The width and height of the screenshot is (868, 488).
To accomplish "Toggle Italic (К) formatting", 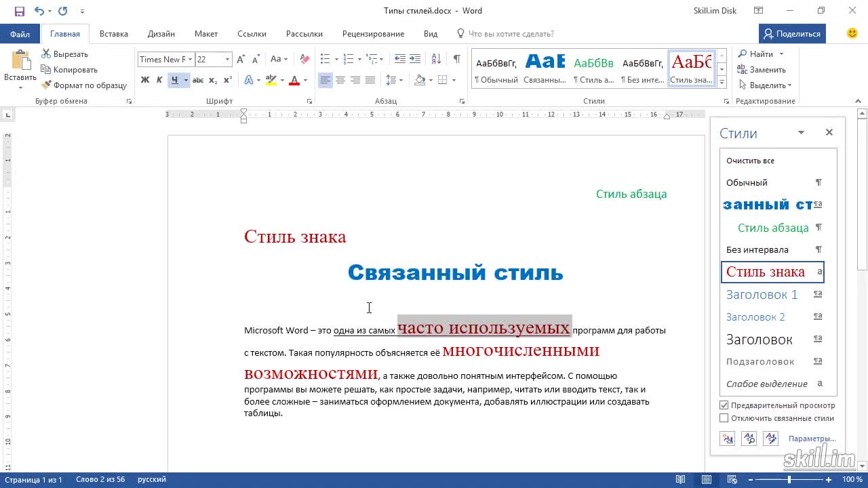I will [159, 80].
